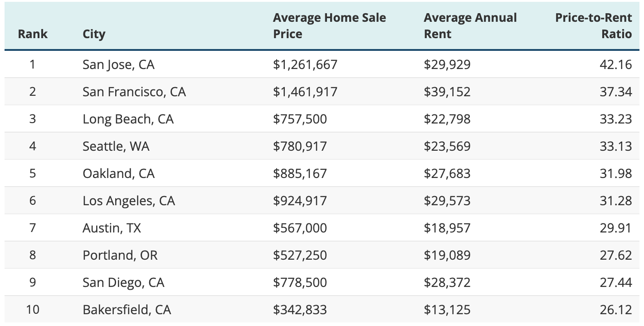Click the Average Annual Rent header

coord(470,26)
